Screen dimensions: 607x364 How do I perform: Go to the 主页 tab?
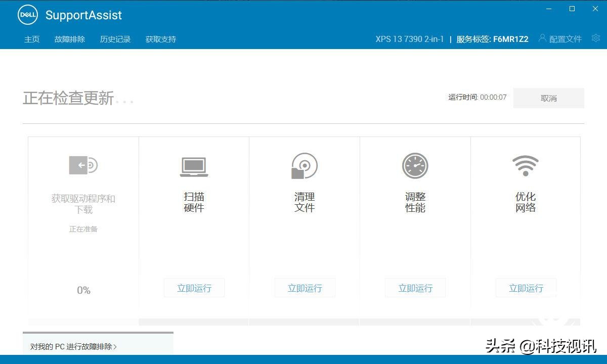pos(31,38)
